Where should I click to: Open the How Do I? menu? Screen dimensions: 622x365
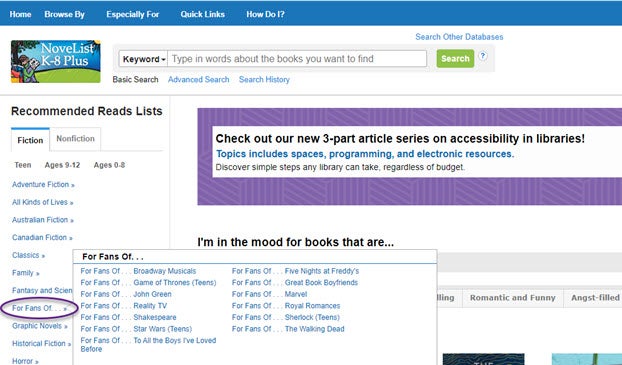tap(265, 14)
